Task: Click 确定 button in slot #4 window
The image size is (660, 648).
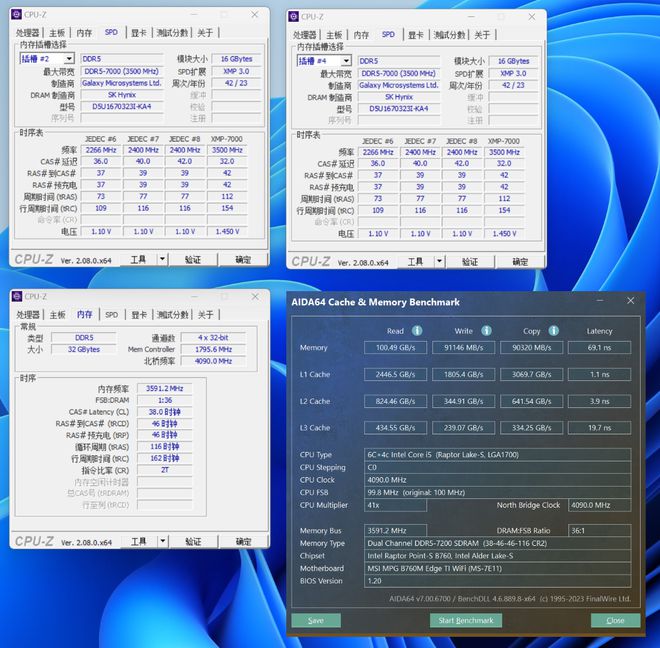Action: (x=520, y=261)
